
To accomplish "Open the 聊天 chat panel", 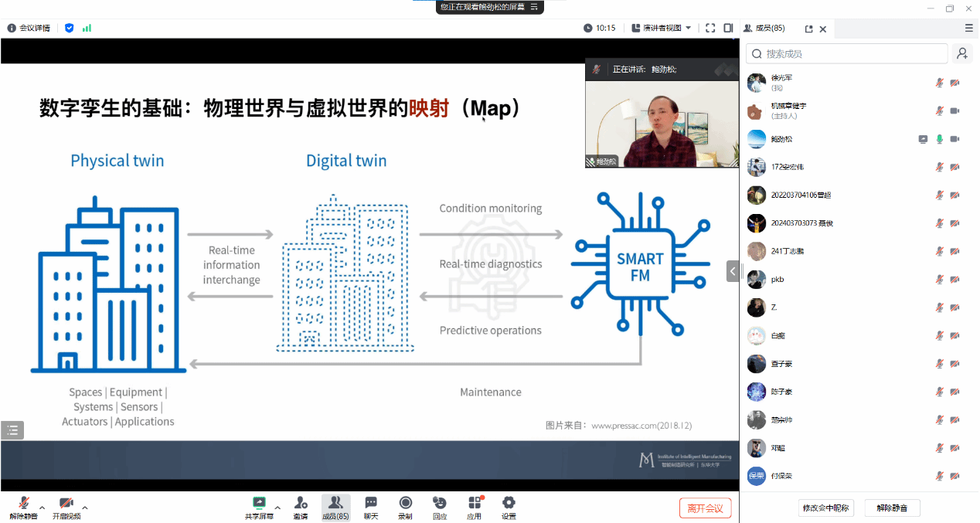I will [371, 507].
